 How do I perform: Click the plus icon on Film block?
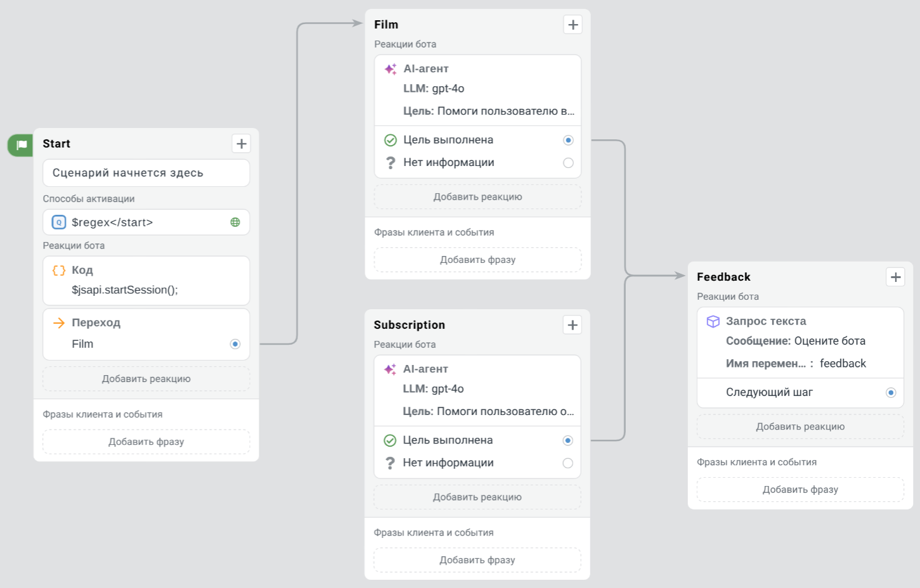(573, 25)
